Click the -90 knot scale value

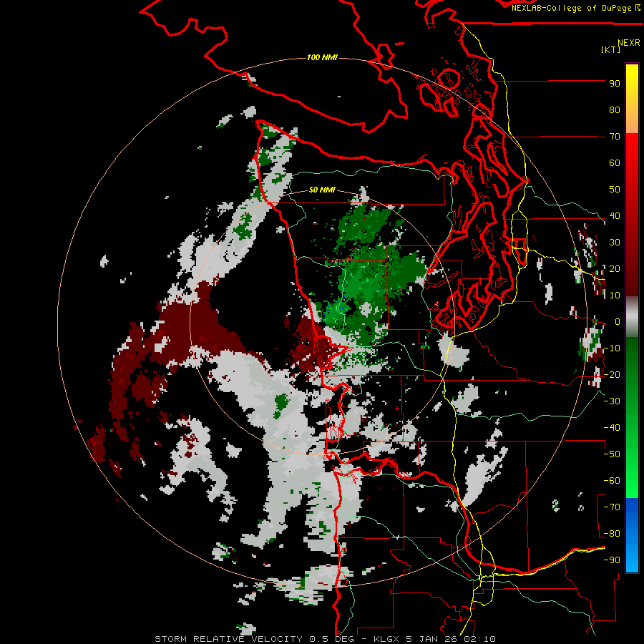(612, 560)
